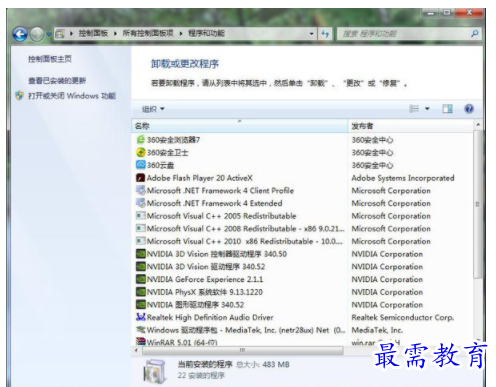Click Realtek High Definition Audio Driver name
496x387 pixels.
tap(210, 317)
